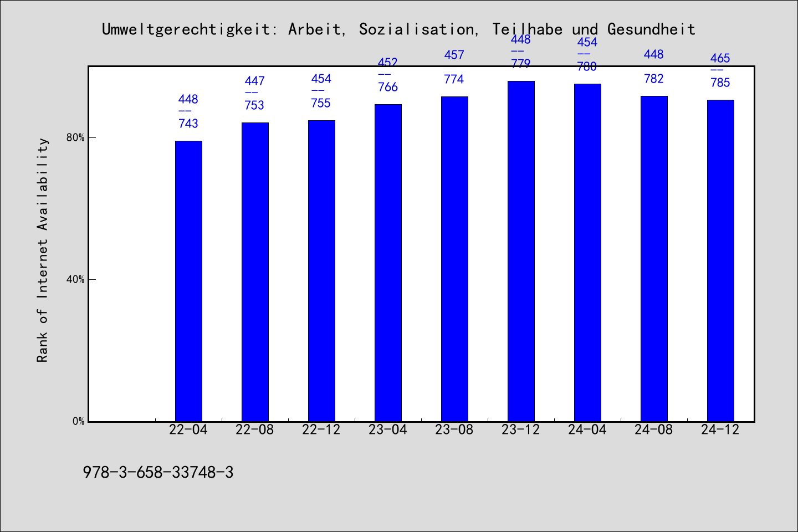Click value 447 above the 22-08 bar
798x532 pixels.
coord(255,81)
